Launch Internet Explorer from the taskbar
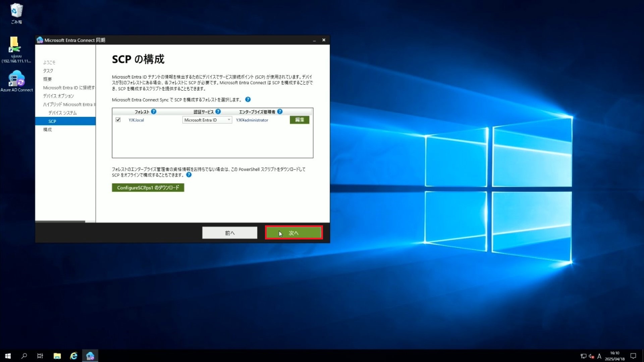 point(73,356)
